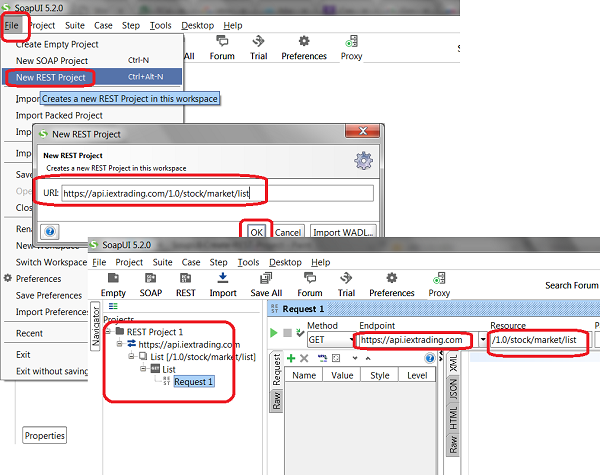
Task: Click OK in New REST Project dialog
Action: (256, 231)
